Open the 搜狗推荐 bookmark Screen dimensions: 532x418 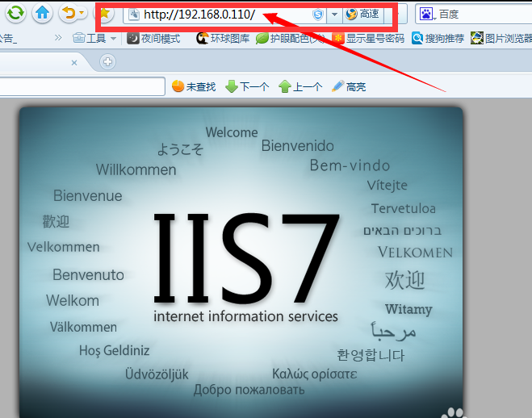click(x=438, y=38)
